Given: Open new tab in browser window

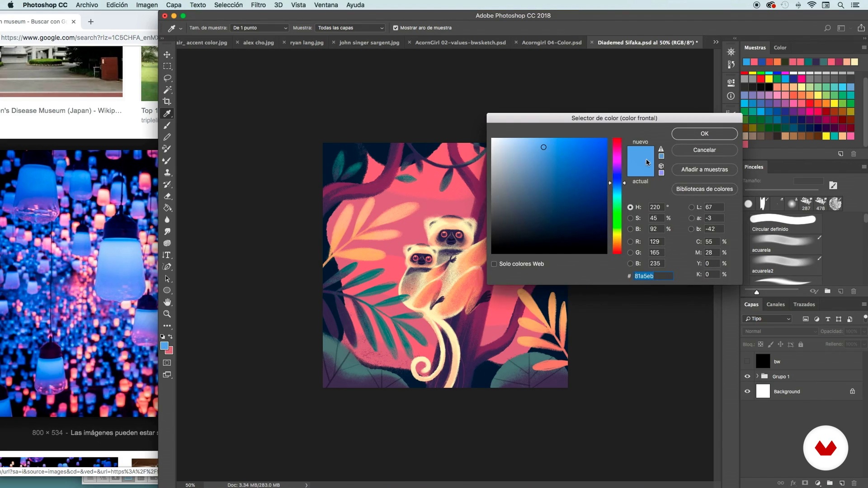Looking at the screenshot, I should pos(91,22).
